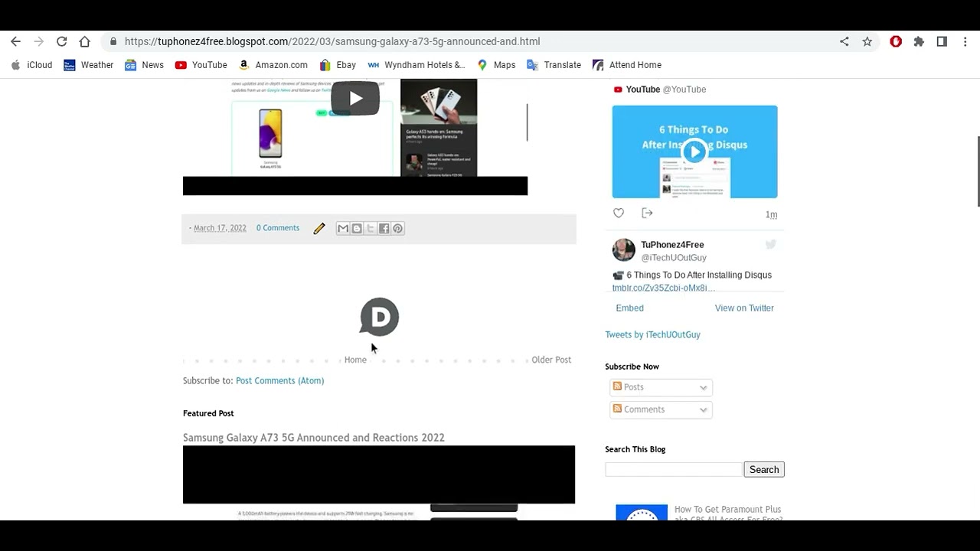Toggle the browser side panel icon
This screenshot has height=551, width=980.
click(x=942, y=41)
